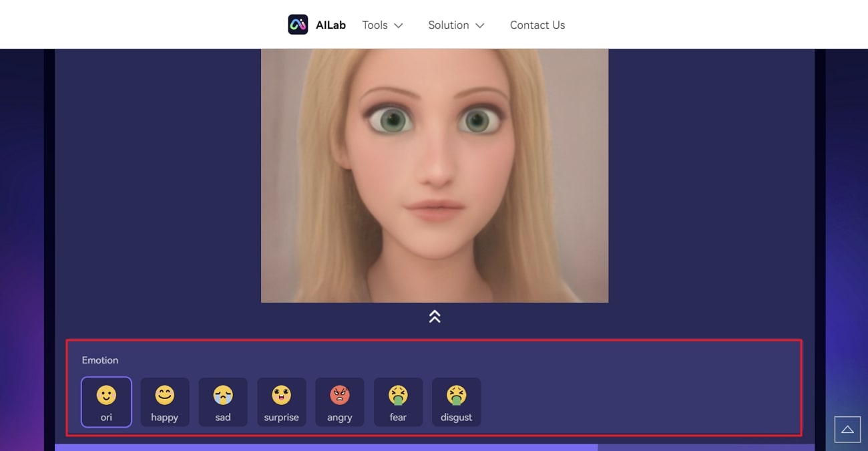Open the Solution menu
The width and height of the screenshot is (868, 451).
(448, 25)
